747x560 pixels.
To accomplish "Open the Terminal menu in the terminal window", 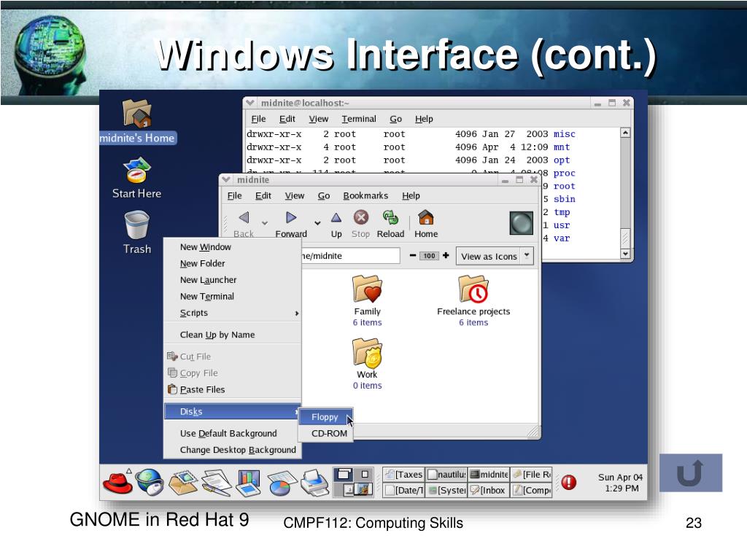I will (359, 119).
